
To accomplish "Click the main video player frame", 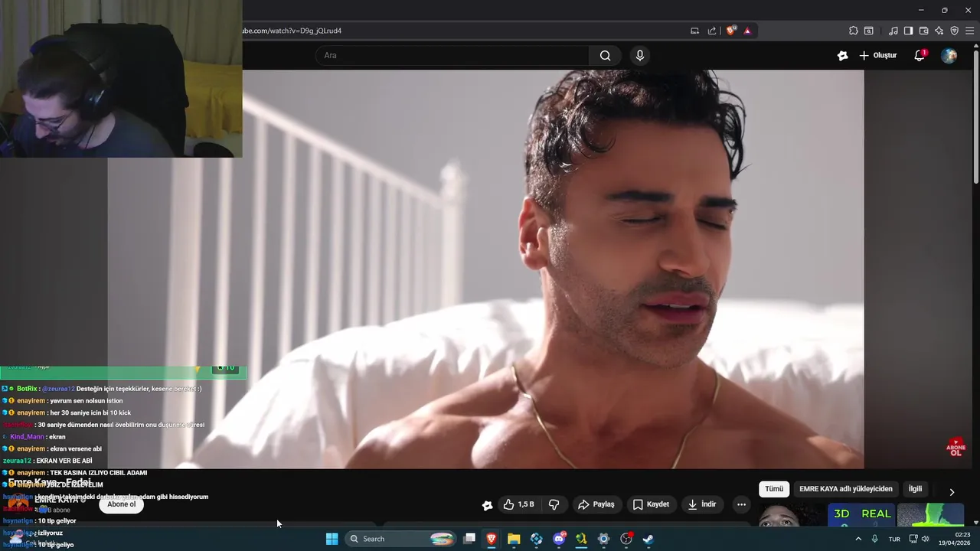I will [485, 269].
